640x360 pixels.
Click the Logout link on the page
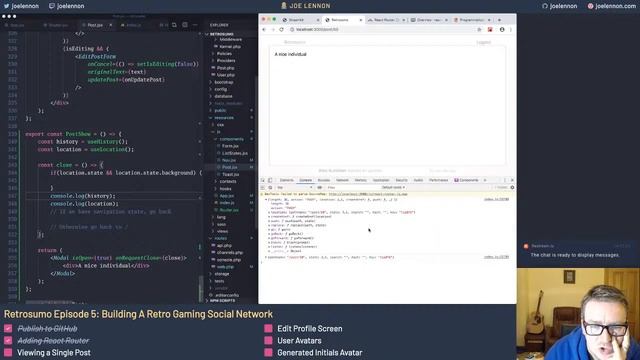click(483, 42)
